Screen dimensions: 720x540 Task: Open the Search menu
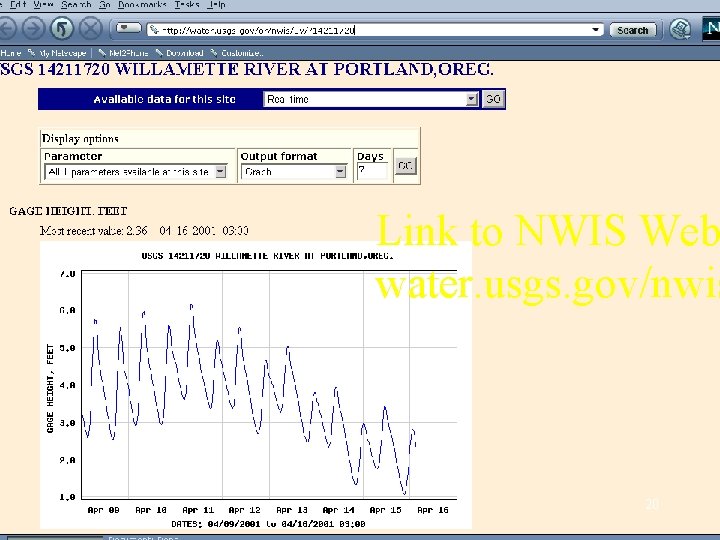[x=76, y=5]
